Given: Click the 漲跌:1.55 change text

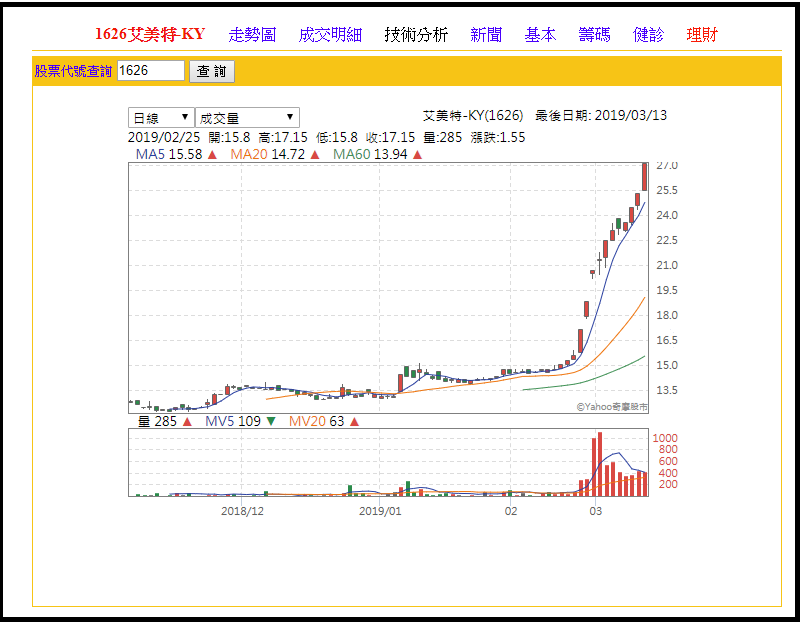Looking at the screenshot, I should [x=498, y=137].
